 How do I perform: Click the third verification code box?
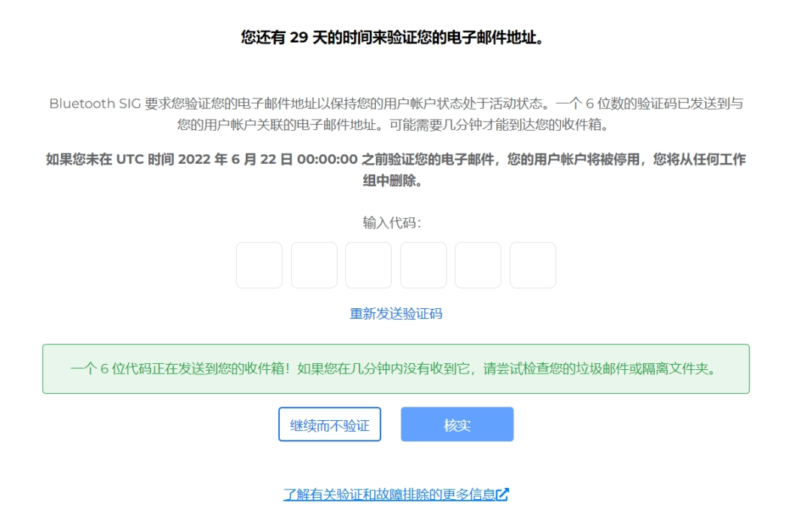pyautogui.click(x=368, y=265)
